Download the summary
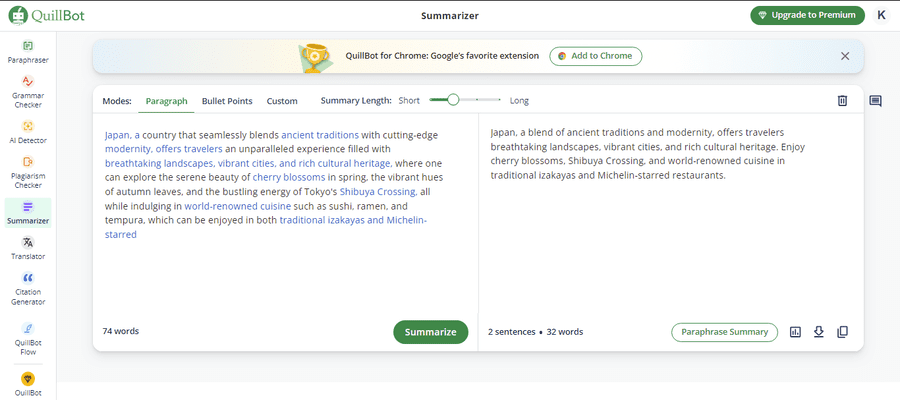Screen dimensions: 900x400 point(818,332)
